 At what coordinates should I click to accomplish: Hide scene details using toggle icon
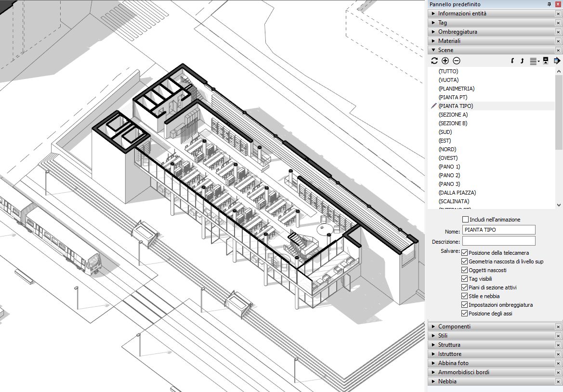546,61
